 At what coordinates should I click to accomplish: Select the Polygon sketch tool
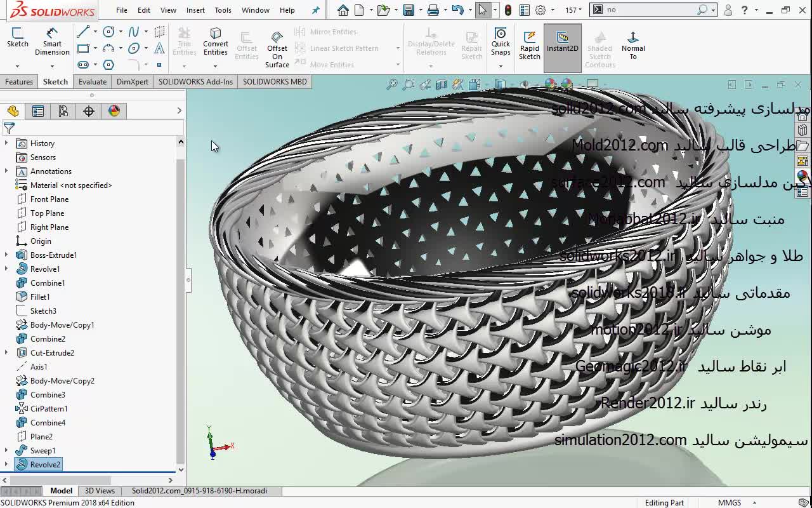108,65
